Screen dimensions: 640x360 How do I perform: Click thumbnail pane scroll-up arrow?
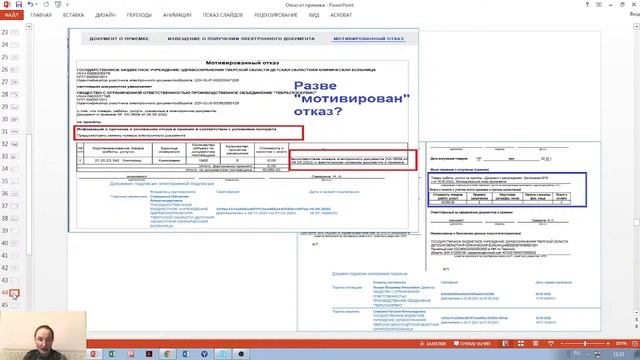pos(29,27)
